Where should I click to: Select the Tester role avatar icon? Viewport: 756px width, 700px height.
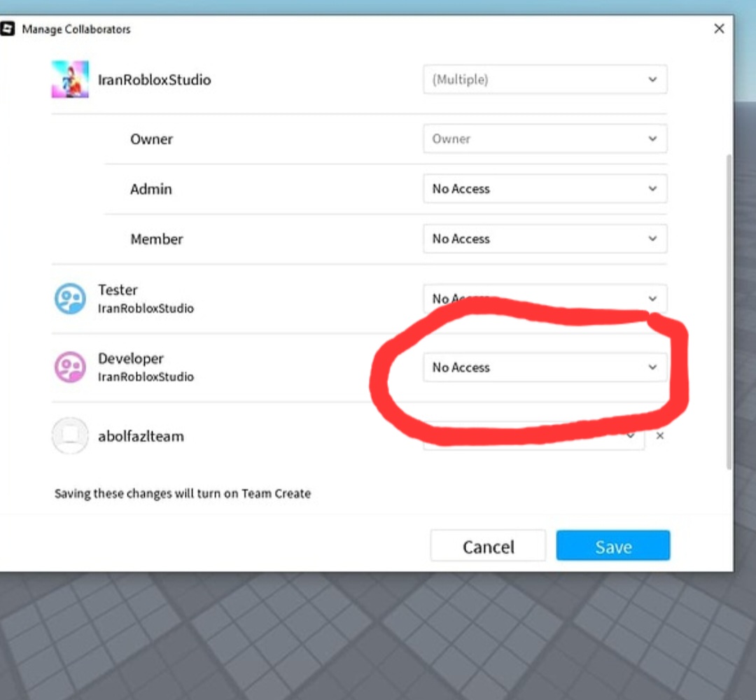click(x=70, y=297)
